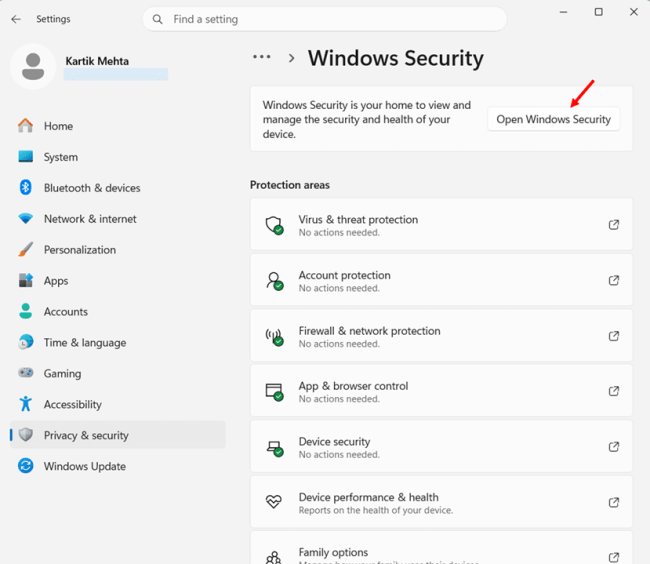This screenshot has width=650, height=564.
Task: Open the user profile avatar
Action: (x=33, y=66)
